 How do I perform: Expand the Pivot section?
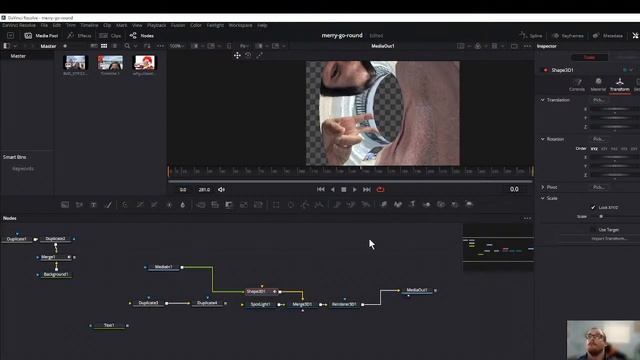[x=543, y=187]
